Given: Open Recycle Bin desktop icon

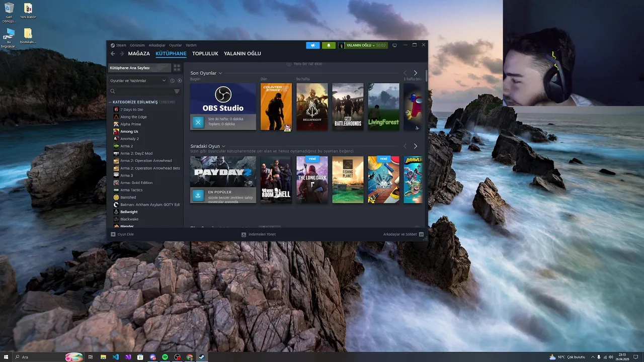Looking at the screenshot, I should pos(9,13).
